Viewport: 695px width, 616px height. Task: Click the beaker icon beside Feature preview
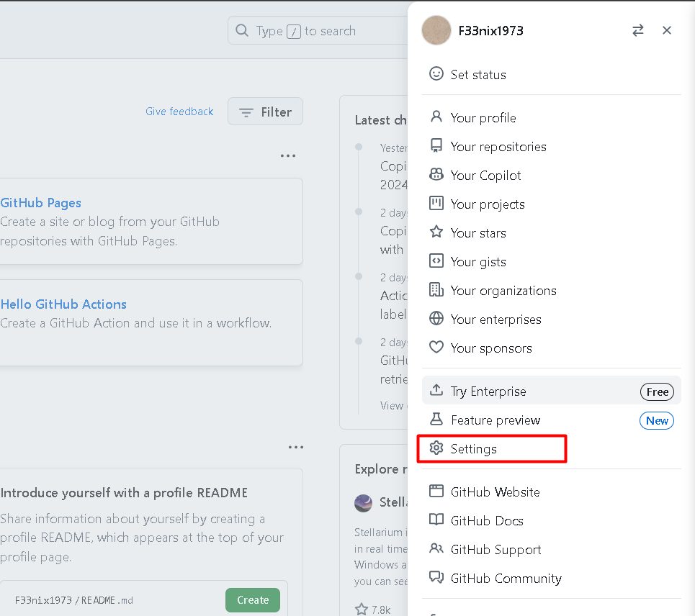click(x=436, y=419)
